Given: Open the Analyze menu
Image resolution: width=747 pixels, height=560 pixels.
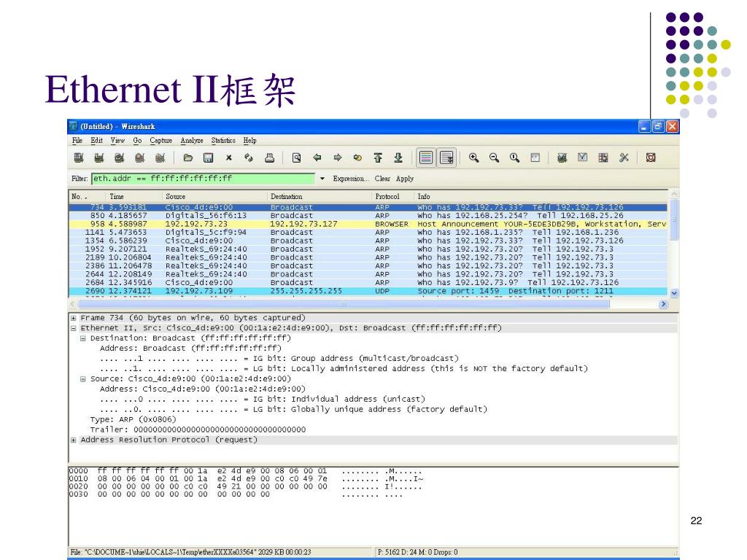Looking at the screenshot, I should 192,141.
